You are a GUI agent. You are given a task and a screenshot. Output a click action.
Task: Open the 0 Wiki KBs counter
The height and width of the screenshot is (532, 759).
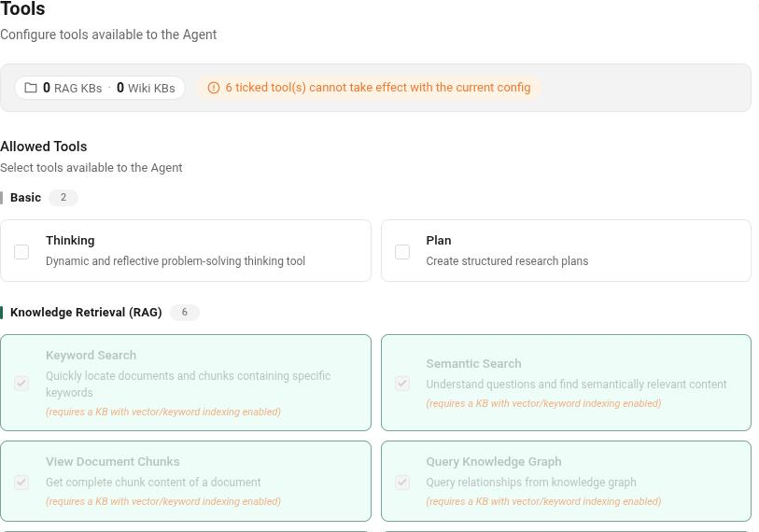click(x=146, y=88)
